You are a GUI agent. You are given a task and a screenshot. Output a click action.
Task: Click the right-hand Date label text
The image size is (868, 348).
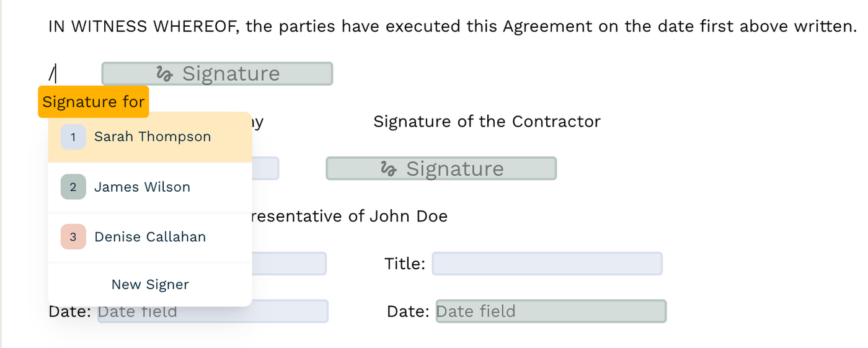point(407,311)
